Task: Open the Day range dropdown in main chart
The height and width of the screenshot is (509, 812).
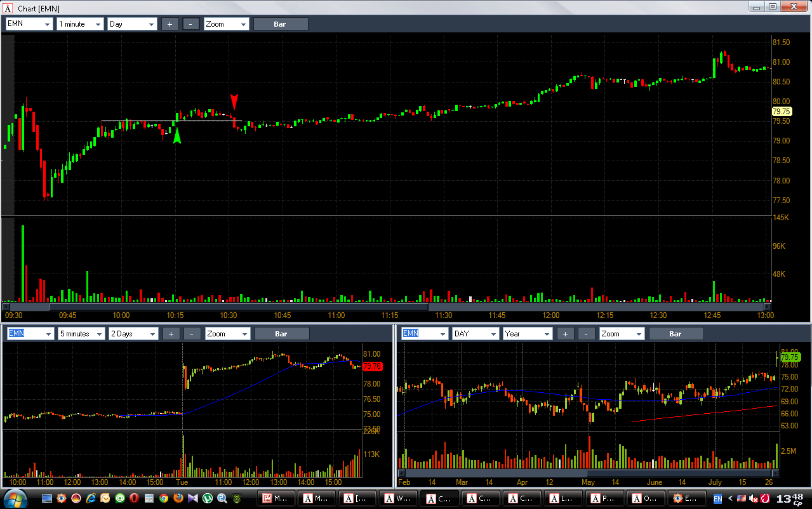Action: coord(132,24)
